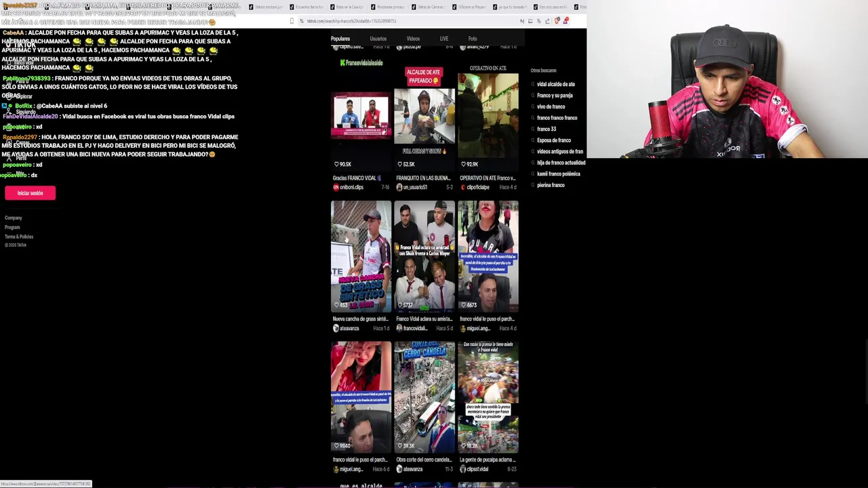The image size is (868, 488).
Task: Open the Program footer link
Action: tap(12, 227)
